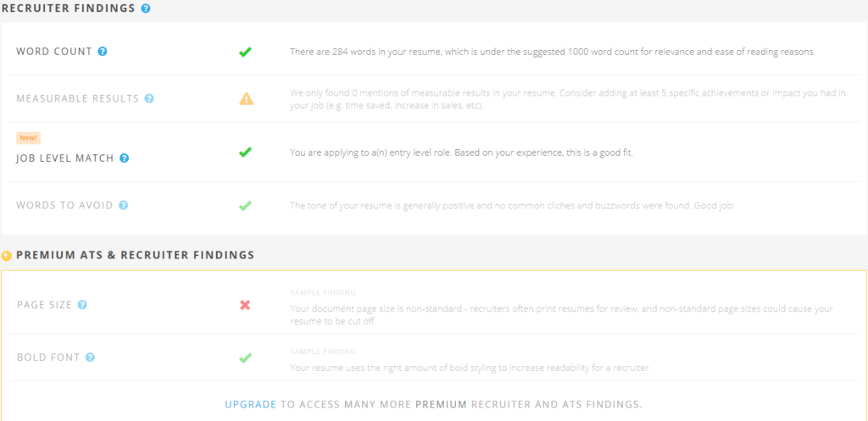Click the red X for Page Size

tap(245, 305)
